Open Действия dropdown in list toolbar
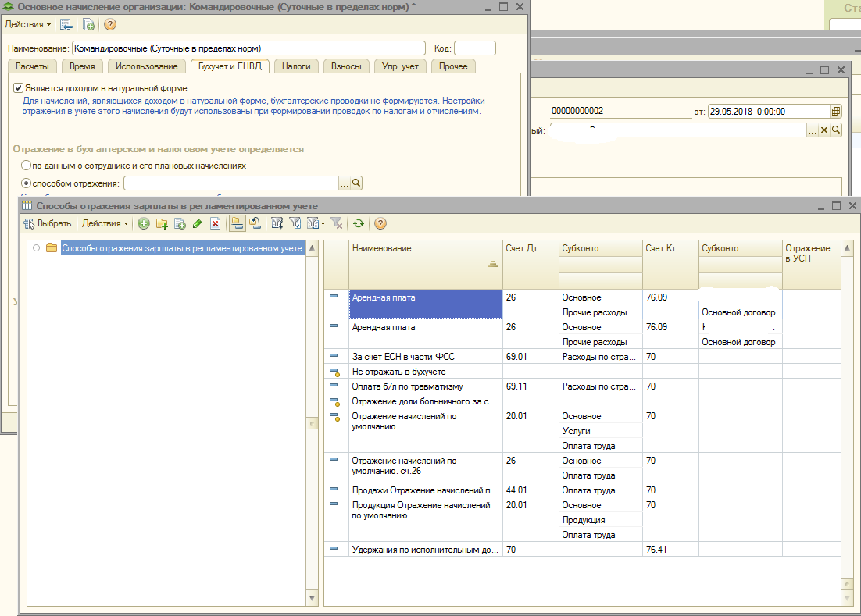The height and width of the screenshot is (616, 861). pyautogui.click(x=105, y=223)
